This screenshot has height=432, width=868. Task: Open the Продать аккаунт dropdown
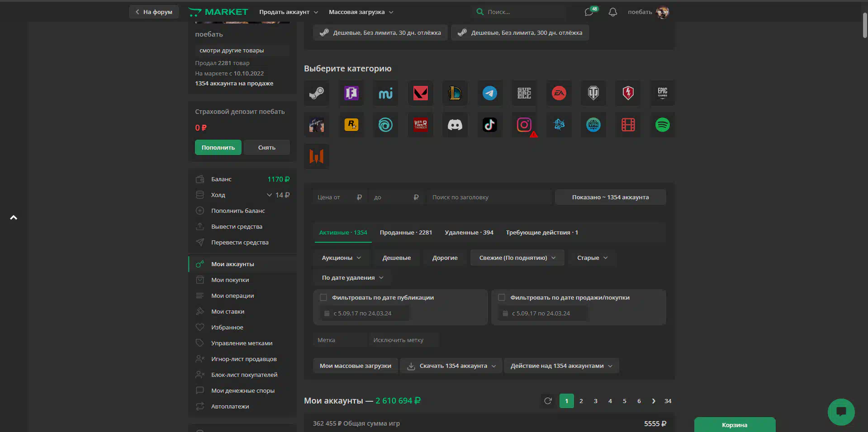click(x=289, y=12)
